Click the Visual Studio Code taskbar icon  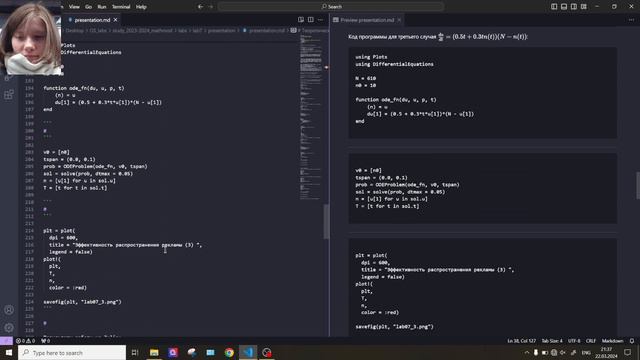248,352
